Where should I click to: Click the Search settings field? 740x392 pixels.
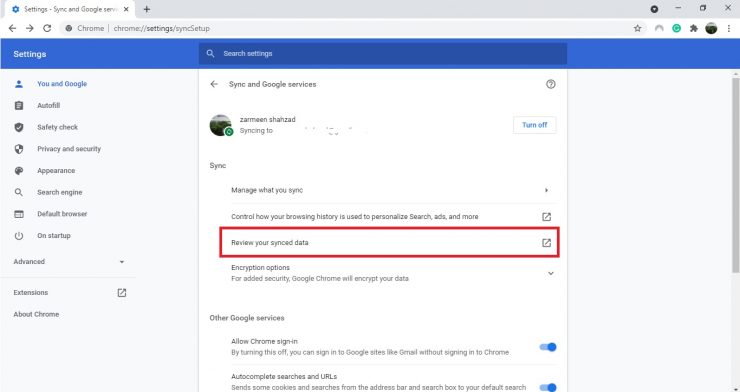pyautogui.click(x=383, y=54)
